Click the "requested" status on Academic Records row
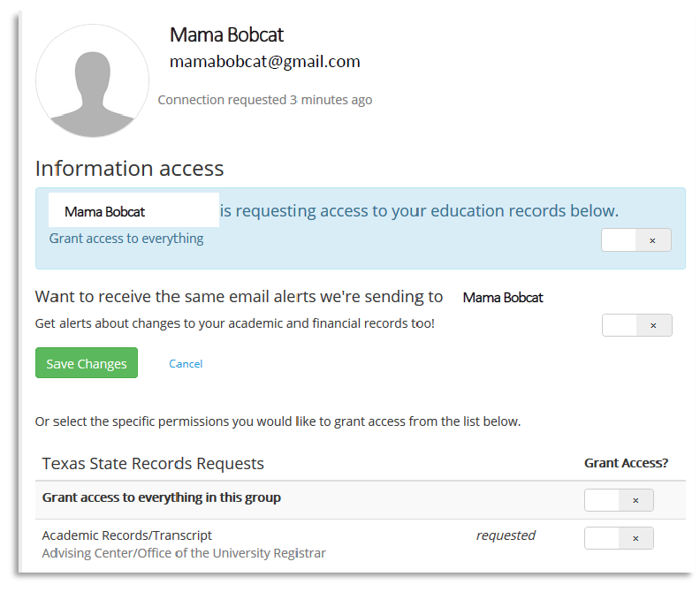The width and height of the screenshot is (700, 592). pyautogui.click(x=506, y=535)
